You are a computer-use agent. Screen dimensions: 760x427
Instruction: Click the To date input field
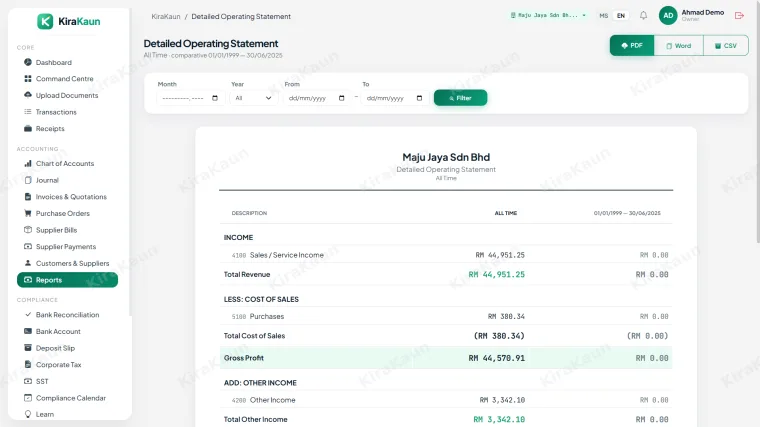click(395, 98)
